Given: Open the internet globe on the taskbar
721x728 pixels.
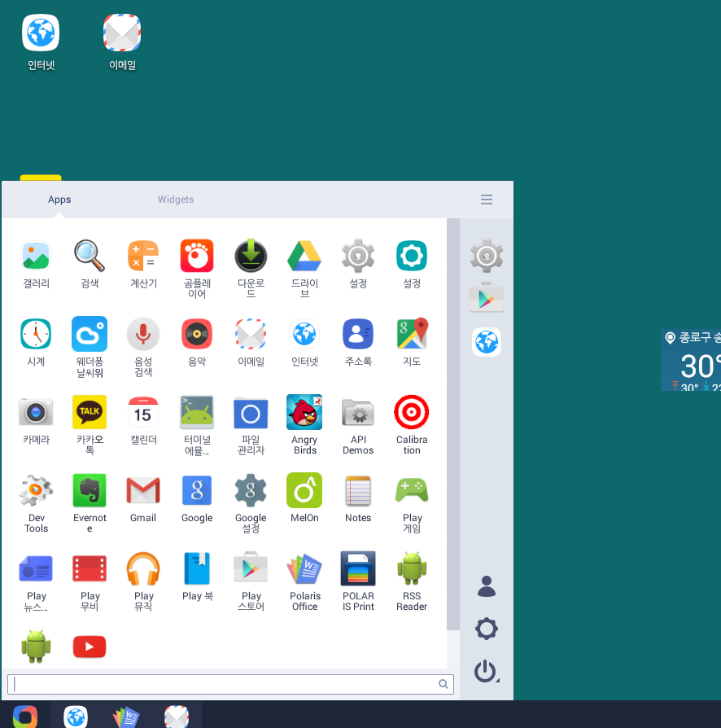Looking at the screenshot, I should 76,717.
